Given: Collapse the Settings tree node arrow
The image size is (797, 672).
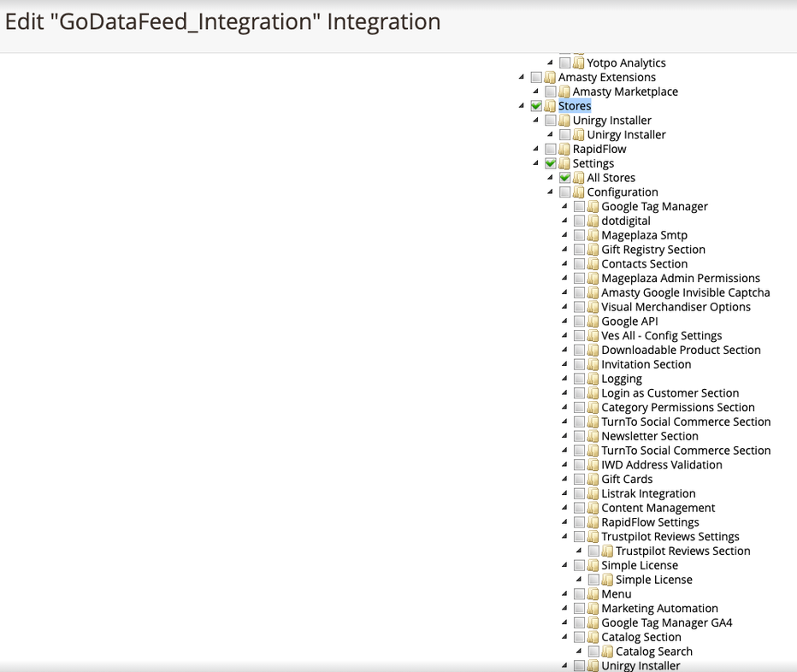Looking at the screenshot, I should click(x=535, y=163).
